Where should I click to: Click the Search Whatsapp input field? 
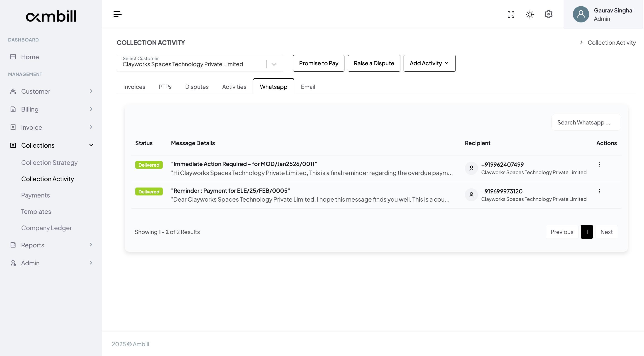tap(586, 122)
